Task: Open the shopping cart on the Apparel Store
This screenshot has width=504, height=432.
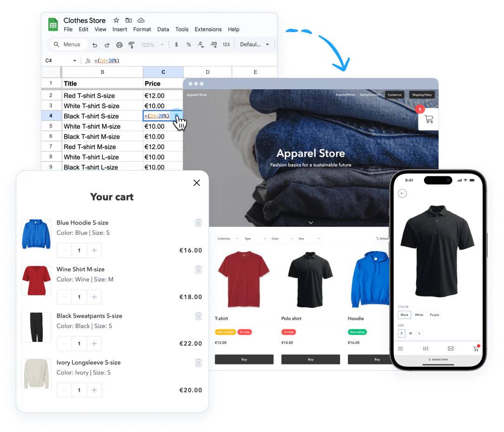Action: [x=428, y=120]
